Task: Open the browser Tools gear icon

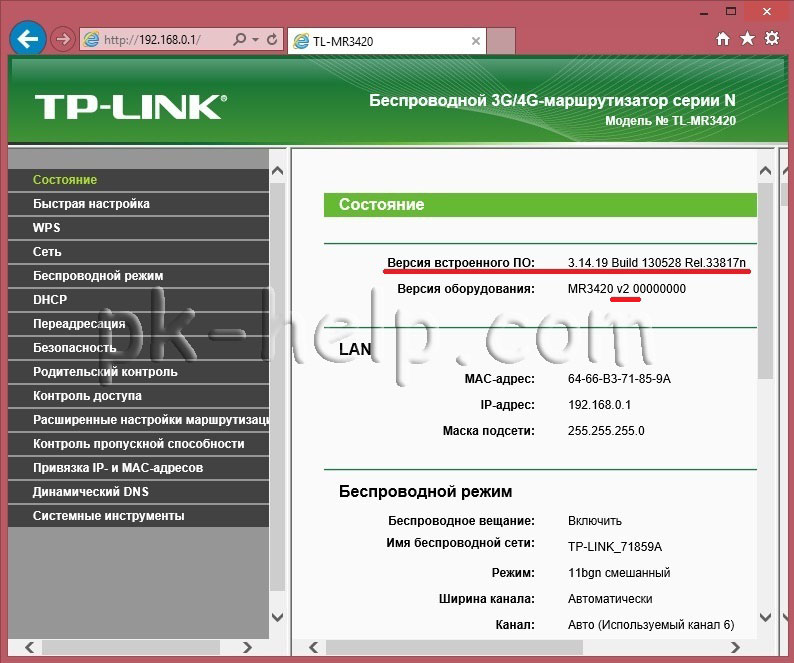Action: [x=772, y=38]
